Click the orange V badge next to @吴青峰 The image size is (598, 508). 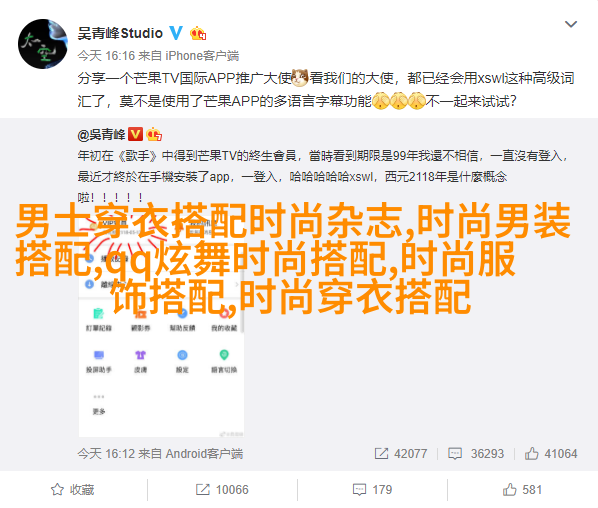[135, 134]
